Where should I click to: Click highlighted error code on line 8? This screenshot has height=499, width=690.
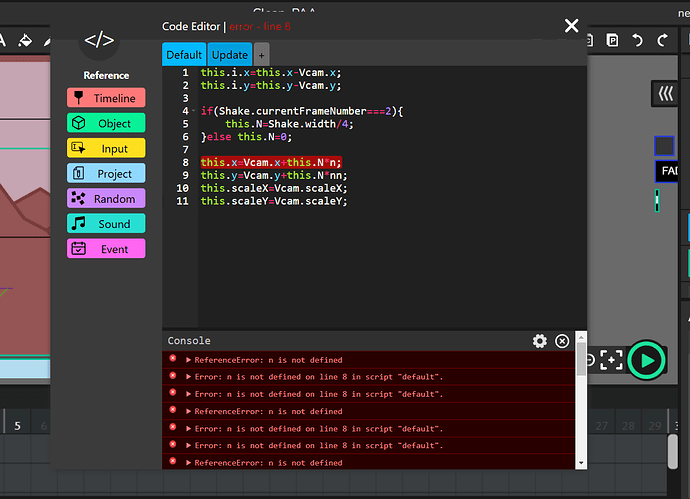pyautogui.click(x=271, y=162)
